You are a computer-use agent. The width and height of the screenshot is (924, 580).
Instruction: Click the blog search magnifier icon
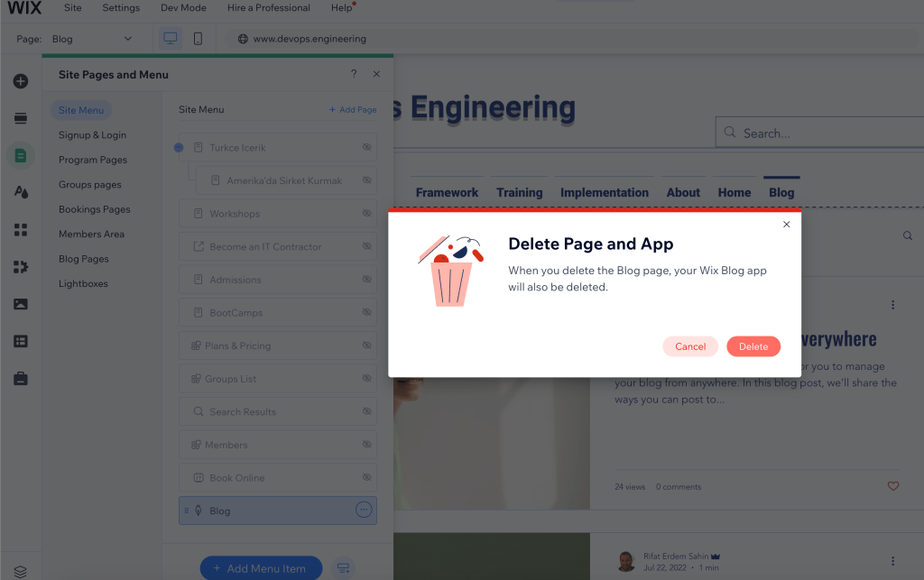(908, 235)
